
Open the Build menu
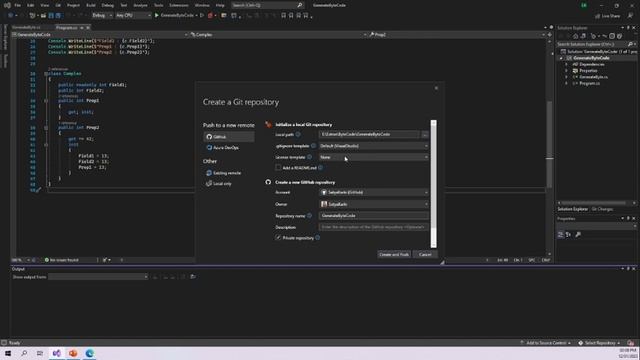[91, 5]
